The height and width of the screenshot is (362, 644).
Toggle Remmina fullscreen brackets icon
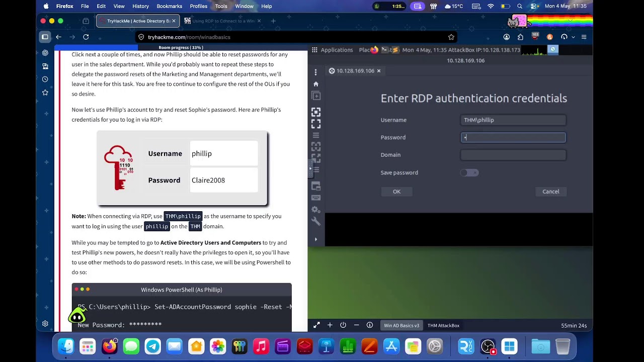tap(315, 123)
